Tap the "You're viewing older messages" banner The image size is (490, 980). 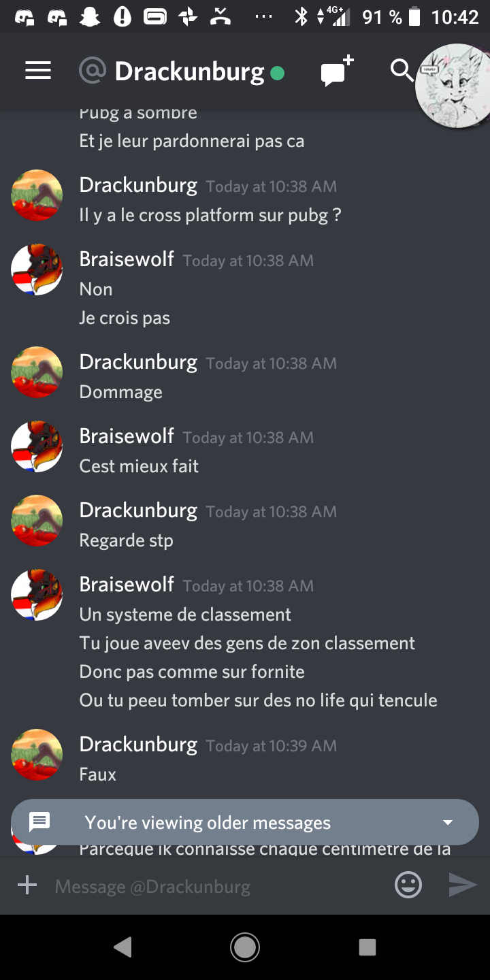pyautogui.click(x=245, y=822)
